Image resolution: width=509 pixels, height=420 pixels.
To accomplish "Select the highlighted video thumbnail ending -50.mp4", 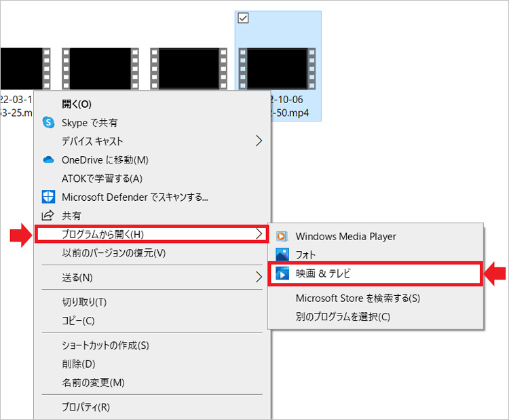I will coord(277,69).
